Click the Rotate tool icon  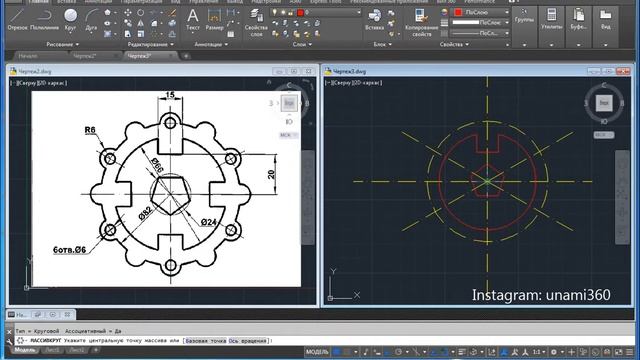click(x=140, y=13)
